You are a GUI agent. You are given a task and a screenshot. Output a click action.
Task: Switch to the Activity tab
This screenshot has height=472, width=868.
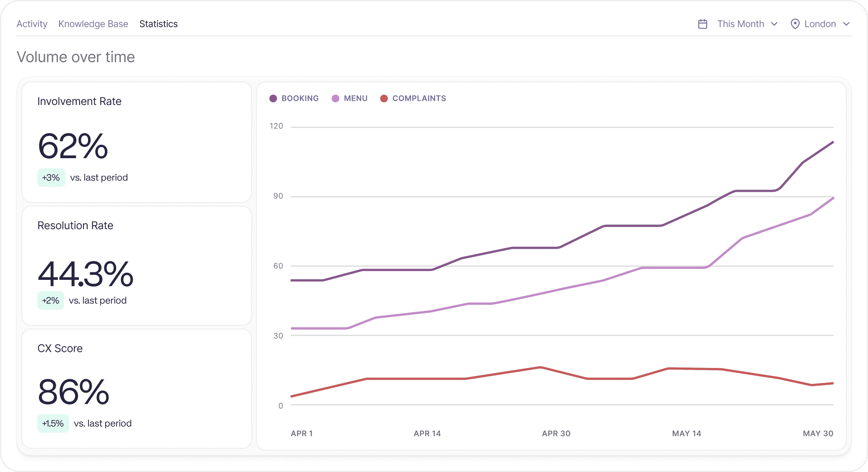[x=32, y=24]
